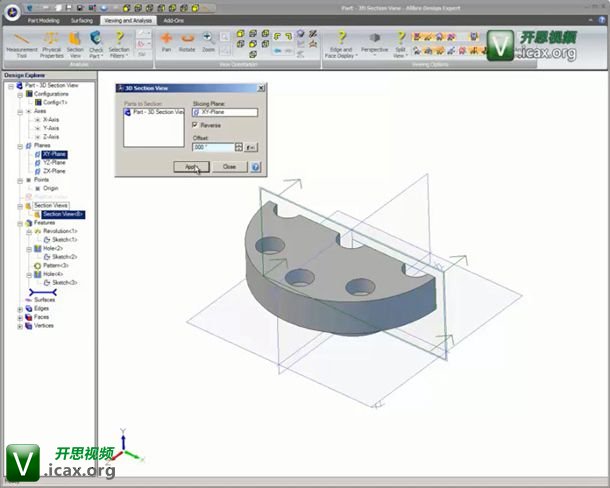
Task: Select the Section Views tree node
Action: pos(51,205)
